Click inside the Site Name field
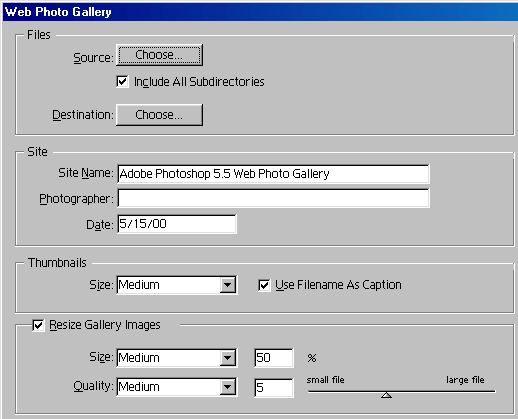The image size is (518, 419). coord(273,174)
